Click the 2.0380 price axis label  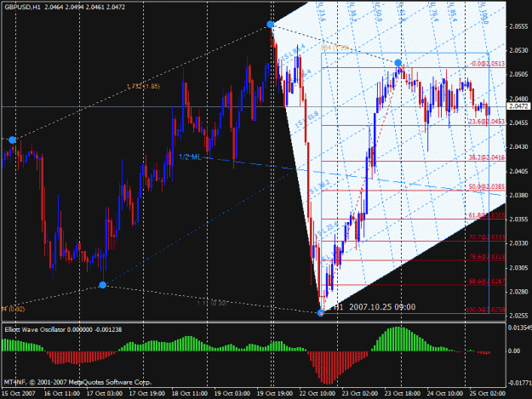[518, 196]
